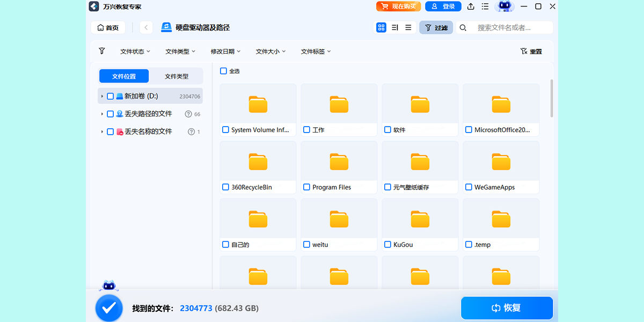Viewport: 644px width, 322px height.
Task: Click the 现在购买 purchase button
Action: coord(398,6)
